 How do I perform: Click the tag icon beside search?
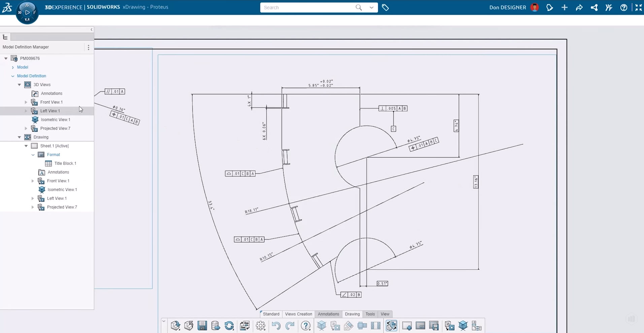point(385,7)
